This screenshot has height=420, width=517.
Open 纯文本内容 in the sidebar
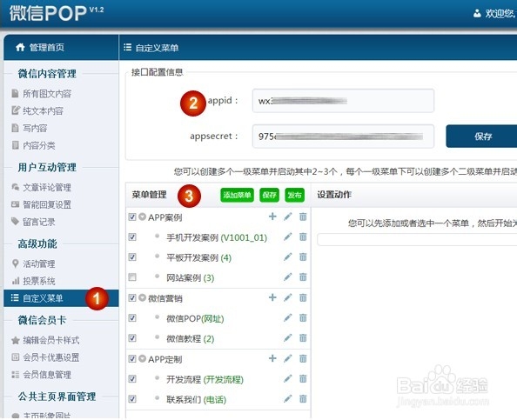[43, 110]
